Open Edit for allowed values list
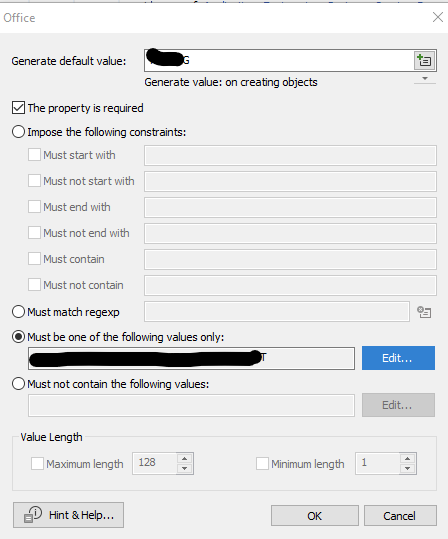448x539 pixels. coord(398,358)
